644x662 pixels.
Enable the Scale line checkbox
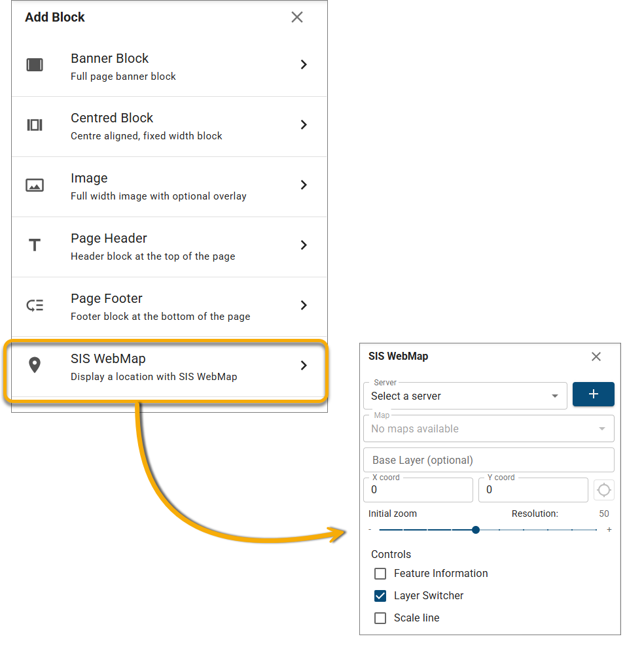coord(380,618)
